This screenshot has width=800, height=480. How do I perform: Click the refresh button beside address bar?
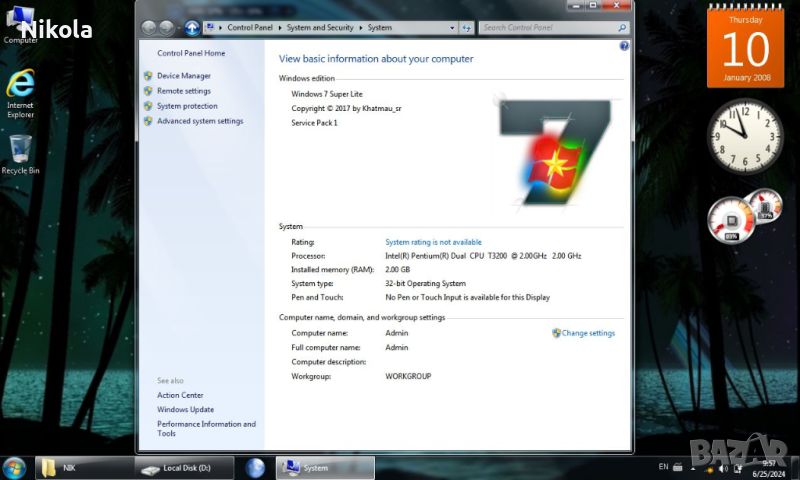pos(465,28)
